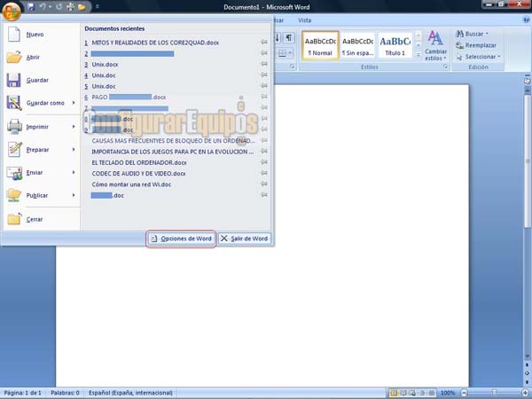Click Página: 1 de 1 in status bar
The width and height of the screenshot is (532, 399).
22,393
